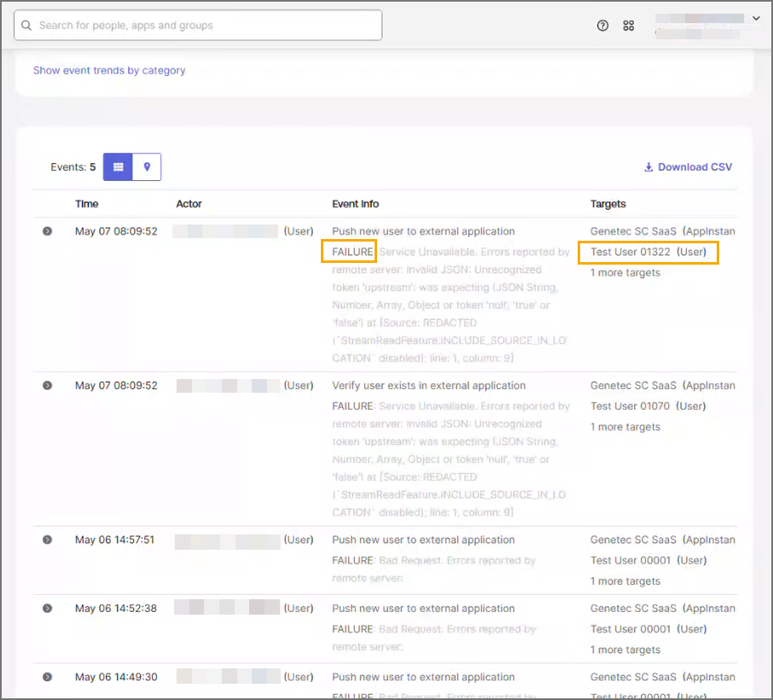Open target Test User 01322 (User)

click(648, 252)
